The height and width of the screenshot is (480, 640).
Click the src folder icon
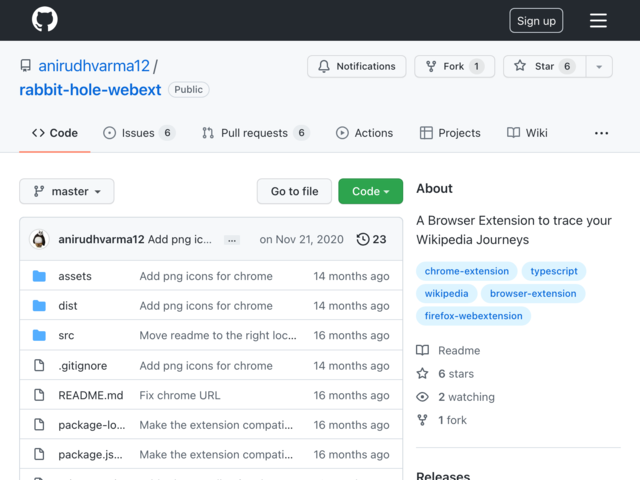coord(39,336)
